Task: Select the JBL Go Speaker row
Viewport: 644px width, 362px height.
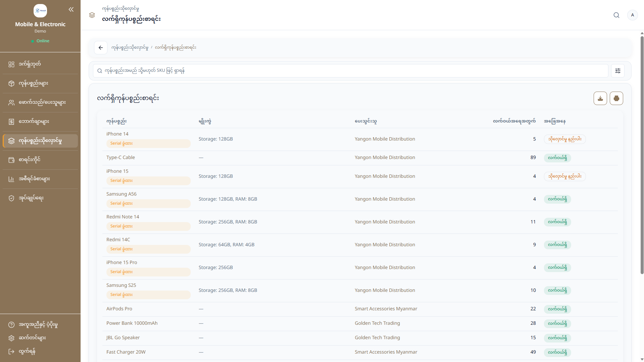Action: click(x=360, y=338)
